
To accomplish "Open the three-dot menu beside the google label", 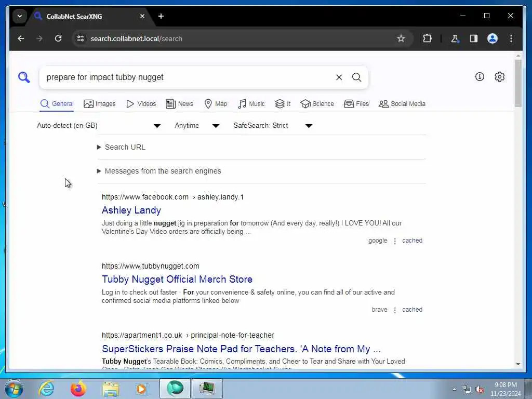I will [x=395, y=241].
